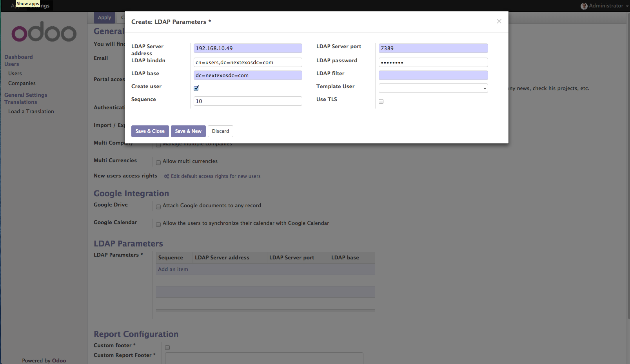Screen dimensions: 630x364
Task: Click the Show apps tooltip area
Action: [x=28, y=4]
